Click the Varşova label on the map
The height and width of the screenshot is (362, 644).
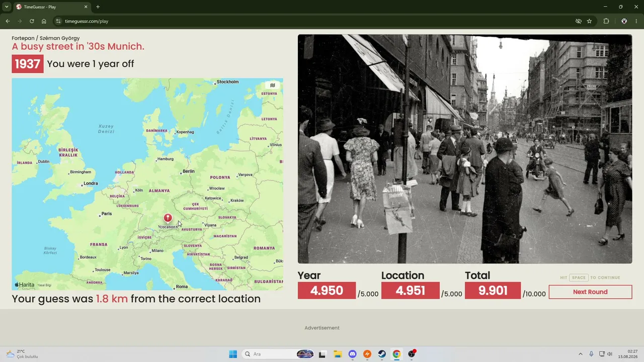tap(245, 175)
